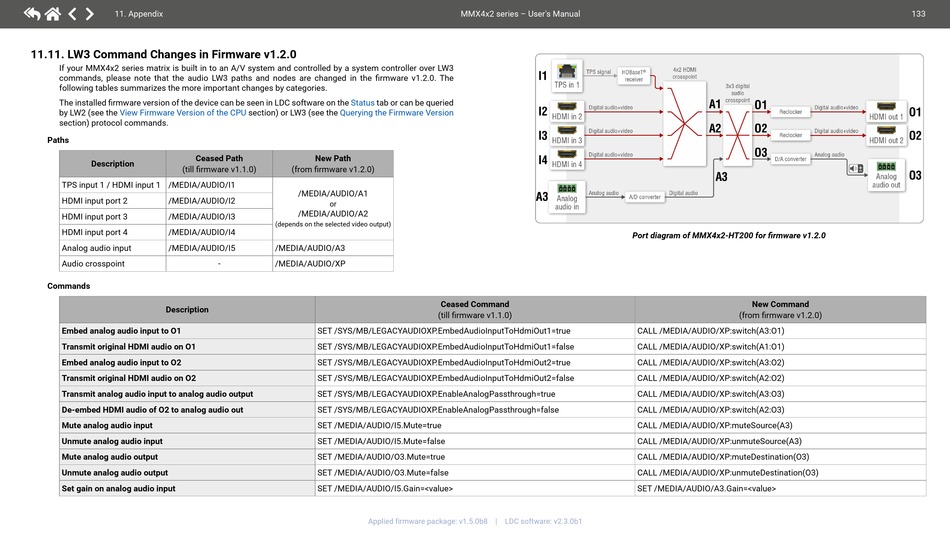Viewport: 950px width, 533px height.
Task: Click the port diagram caption text
Action: (729, 235)
